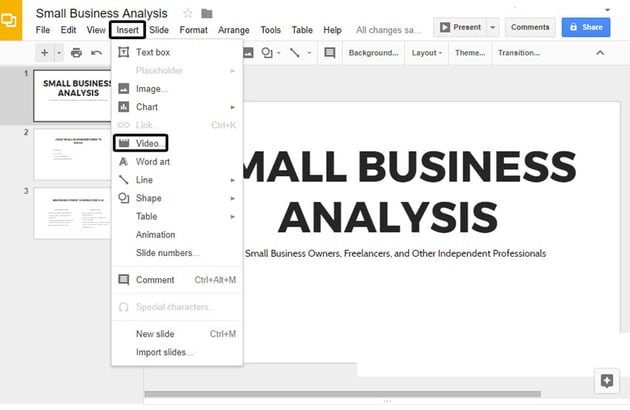
Task: Expand Shape submenu in Insert menu
Action: pyautogui.click(x=177, y=198)
